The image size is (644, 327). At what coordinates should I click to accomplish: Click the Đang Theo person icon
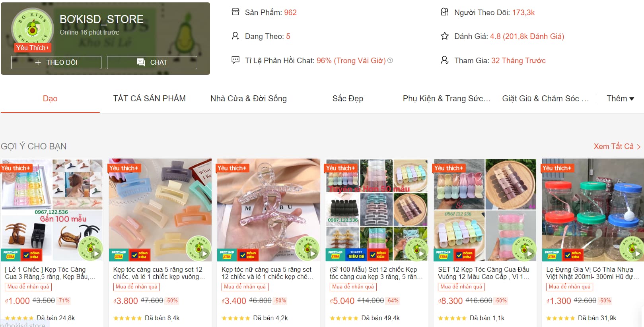click(235, 36)
